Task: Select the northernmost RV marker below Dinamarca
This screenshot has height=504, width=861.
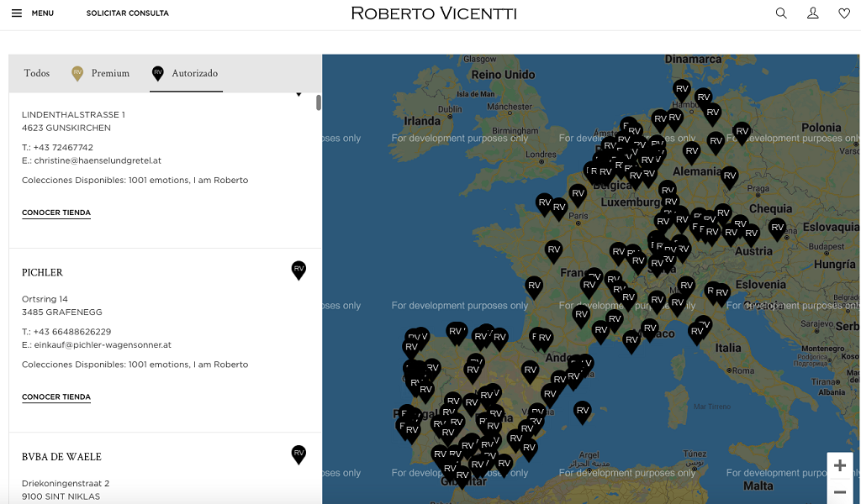Action: [682, 91]
